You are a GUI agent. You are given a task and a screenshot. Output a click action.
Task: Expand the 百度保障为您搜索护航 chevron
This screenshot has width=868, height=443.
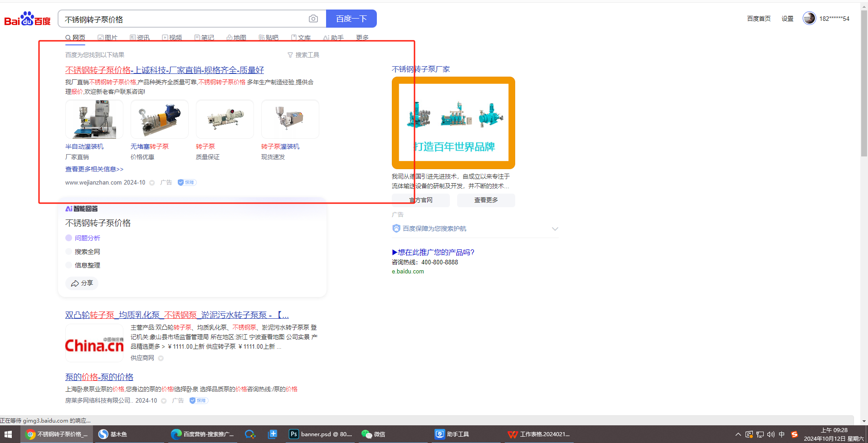click(x=555, y=229)
